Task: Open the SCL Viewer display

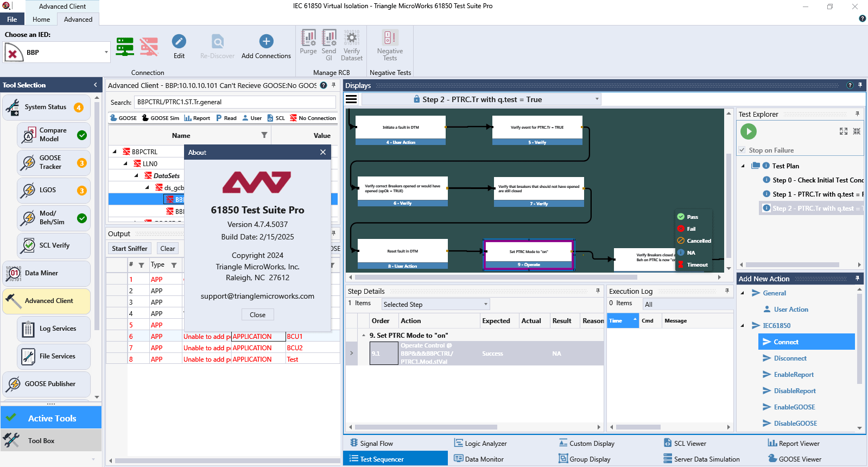Action: coord(685,443)
